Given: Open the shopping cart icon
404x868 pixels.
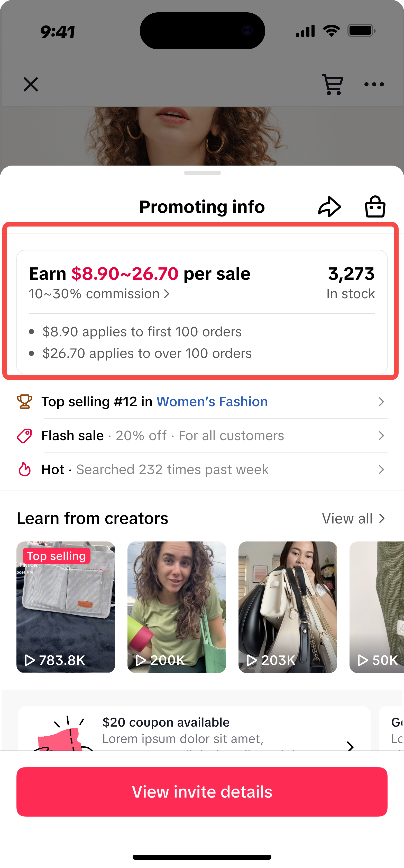Looking at the screenshot, I should 333,84.
